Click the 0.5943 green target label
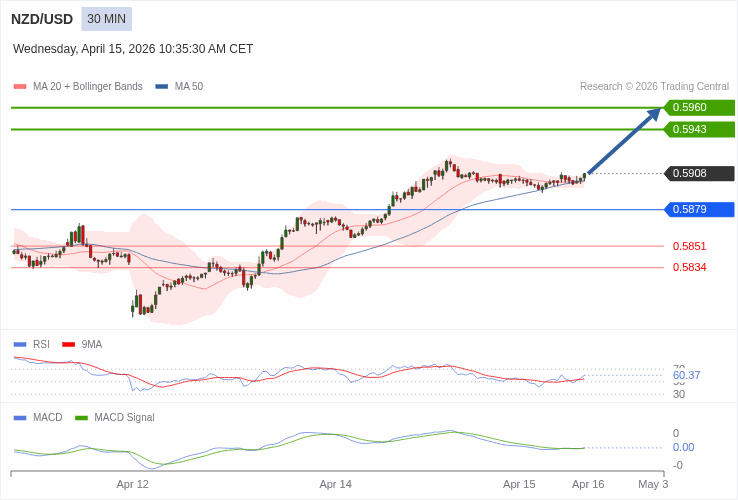Viewport: 738px width, 500px height. click(x=697, y=129)
